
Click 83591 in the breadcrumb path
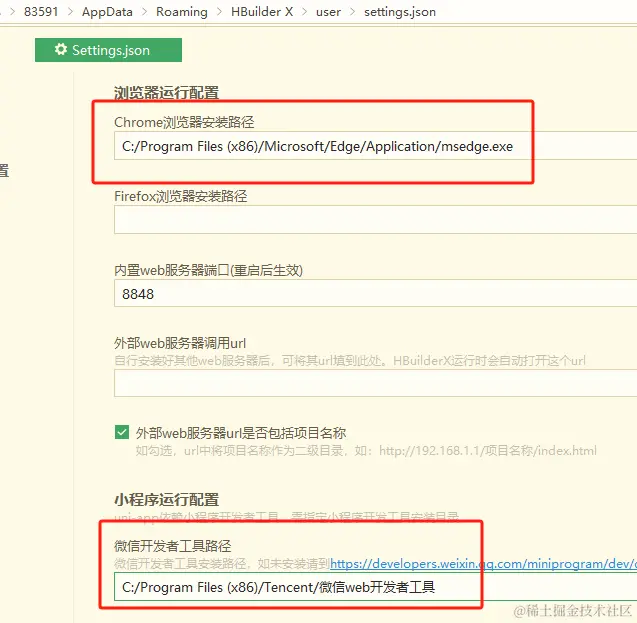[41, 12]
